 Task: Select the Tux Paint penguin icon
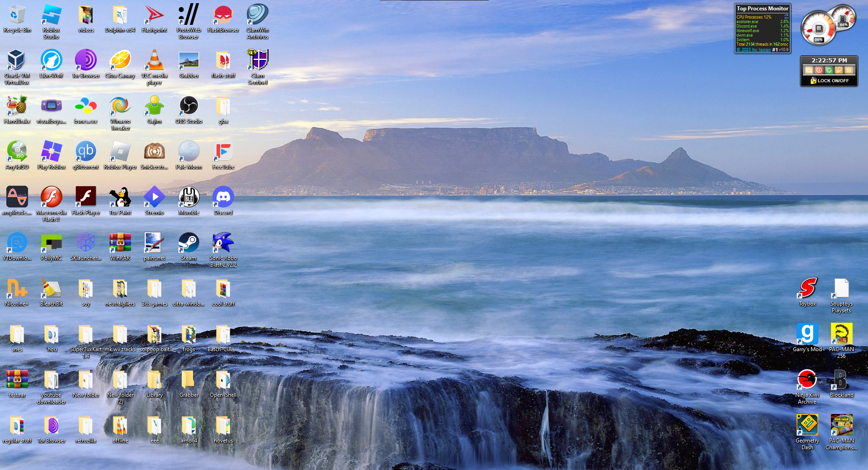point(120,197)
